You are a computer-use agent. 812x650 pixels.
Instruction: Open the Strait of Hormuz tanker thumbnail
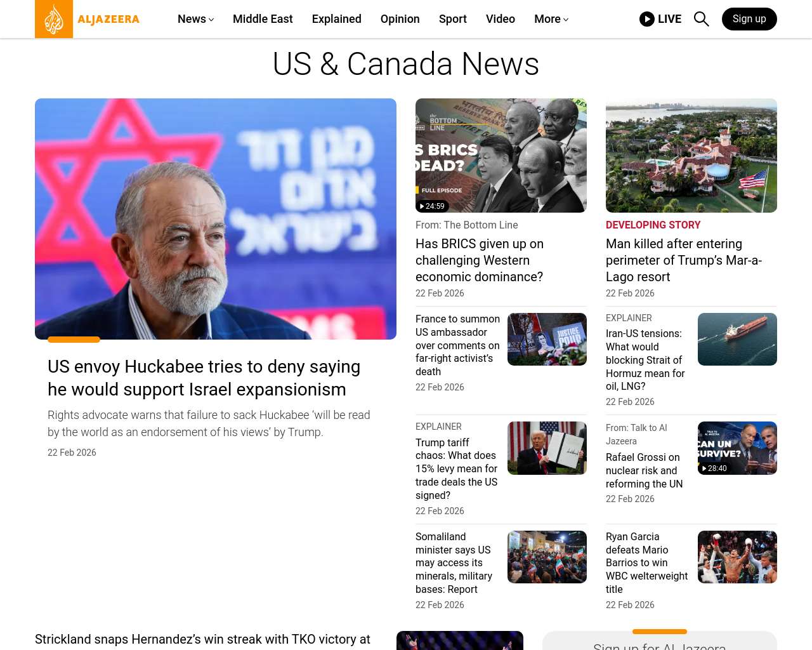737,339
